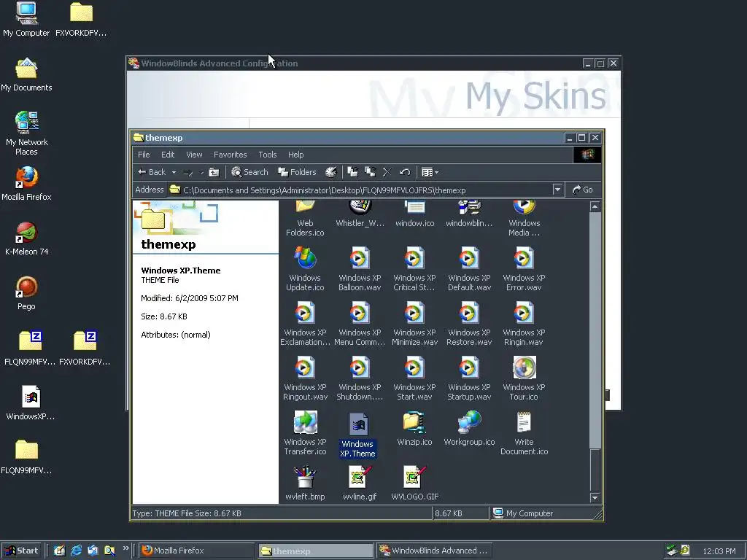
Task: Open the Back history dropdown arrow
Action: 174,172
